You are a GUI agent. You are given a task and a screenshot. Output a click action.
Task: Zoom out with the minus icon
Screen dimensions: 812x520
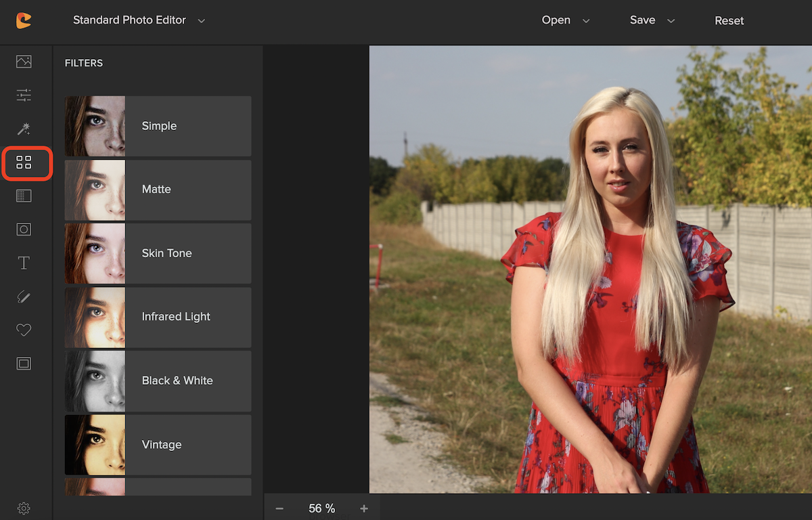[279, 508]
